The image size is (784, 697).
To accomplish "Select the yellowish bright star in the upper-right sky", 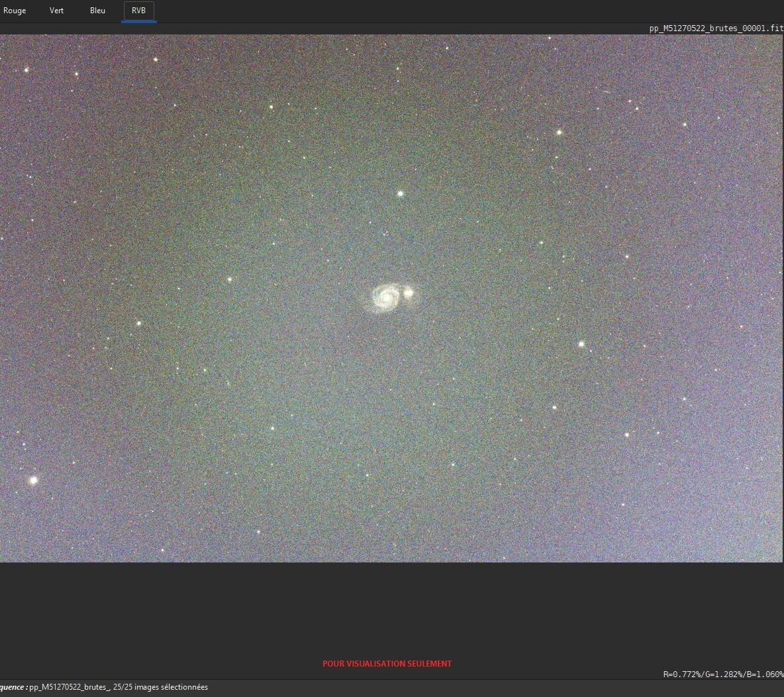I will (559, 132).
